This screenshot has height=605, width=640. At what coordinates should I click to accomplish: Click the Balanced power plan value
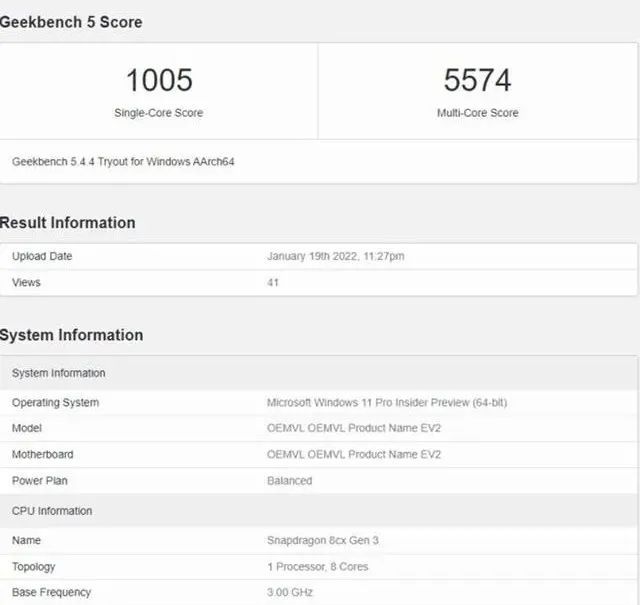[x=289, y=480]
